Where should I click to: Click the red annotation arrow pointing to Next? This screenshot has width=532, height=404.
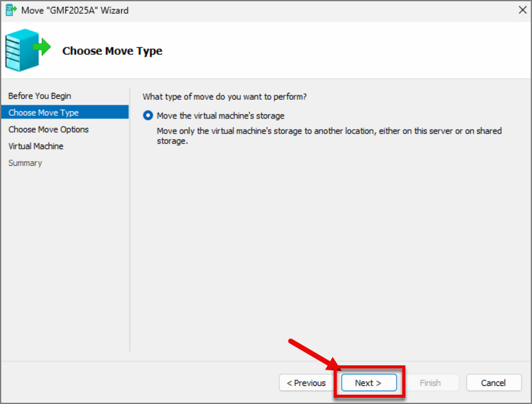click(x=314, y=355)
